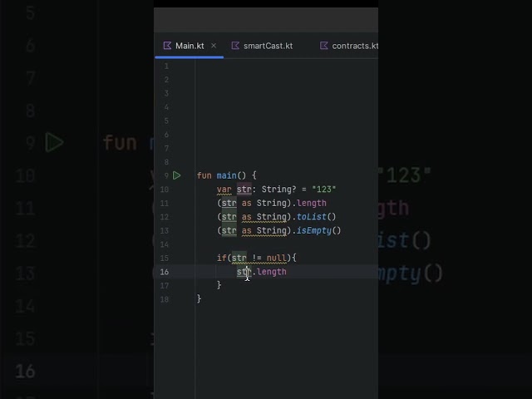The image size is (532, 399).
Task: Click line number 16 in the gutter
Action: (165, 272)
